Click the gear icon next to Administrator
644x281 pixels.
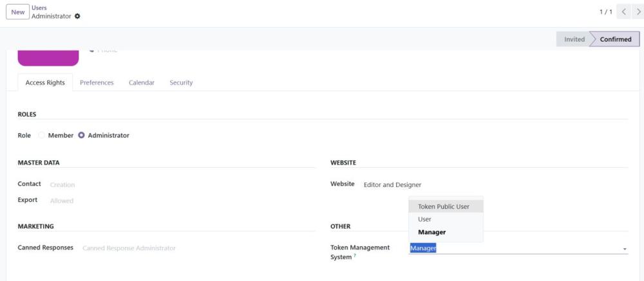pos(78,16)
